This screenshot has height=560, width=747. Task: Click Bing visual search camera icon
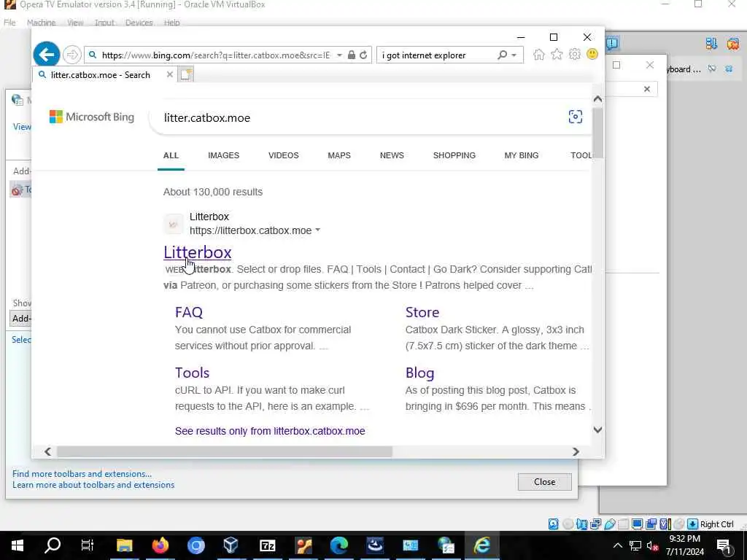pyautogui.click(x=575, y=117)
